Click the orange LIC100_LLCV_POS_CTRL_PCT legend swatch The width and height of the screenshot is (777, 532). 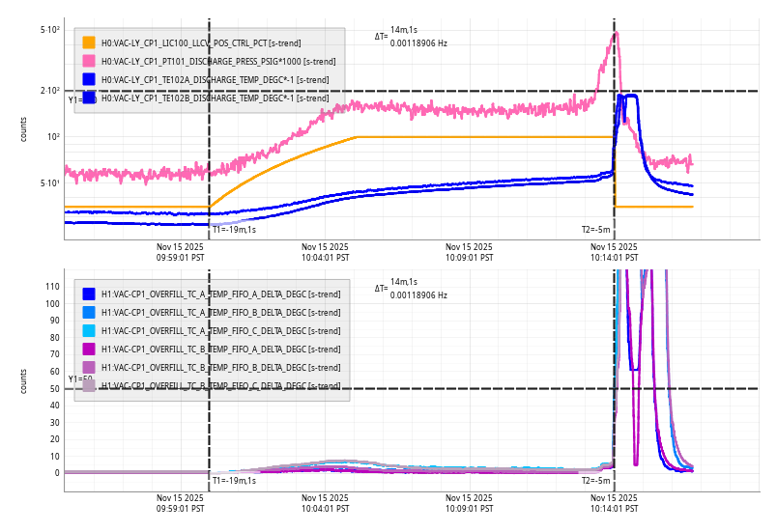pyautogui.click(x=89, y=42)
